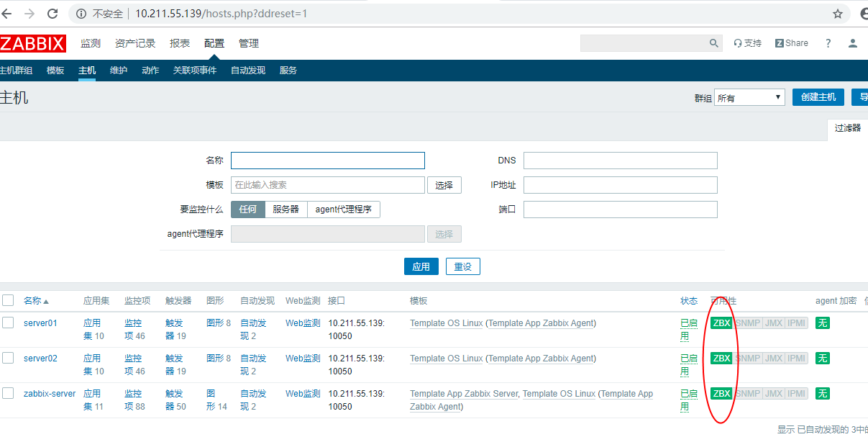
Task: Click green ZBX status for server01
Action: coord(721,323)
